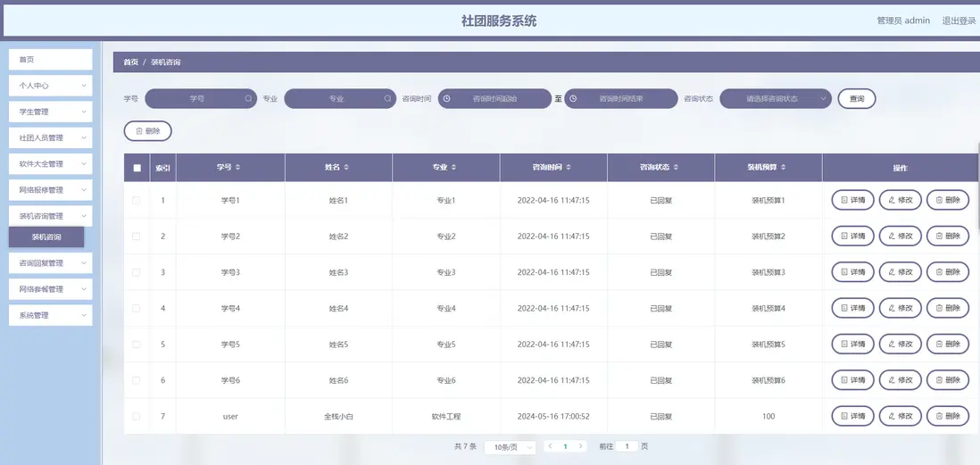Check the checkbox for row 7
Viewport: 980px width, 465px height.
point(137,416)
